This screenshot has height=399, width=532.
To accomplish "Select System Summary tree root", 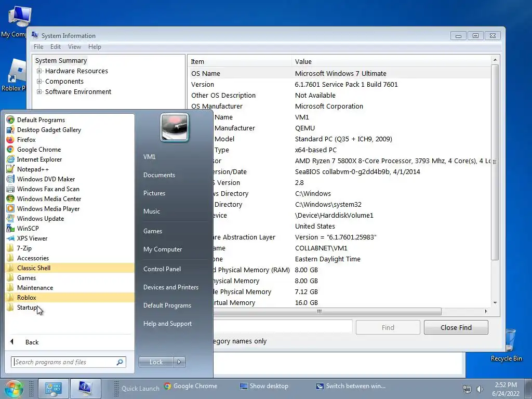I will [x=61, y=60].
